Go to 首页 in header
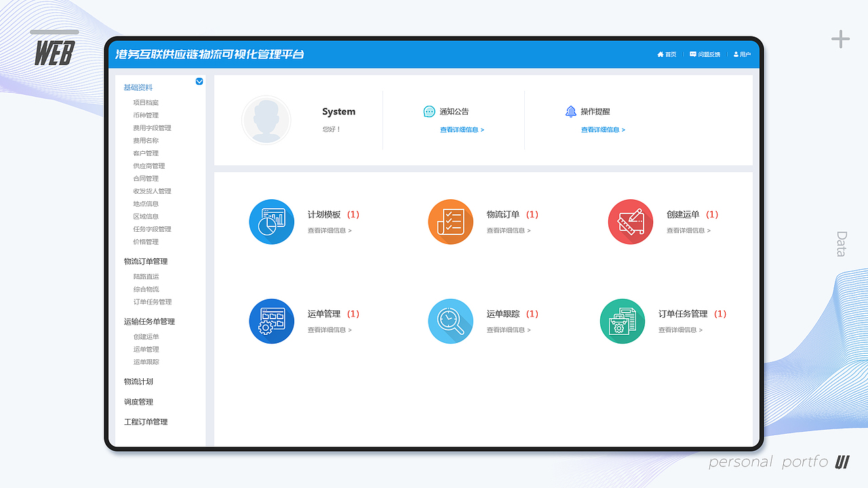This screenshot has height=488, width=868. coord(667,54)
